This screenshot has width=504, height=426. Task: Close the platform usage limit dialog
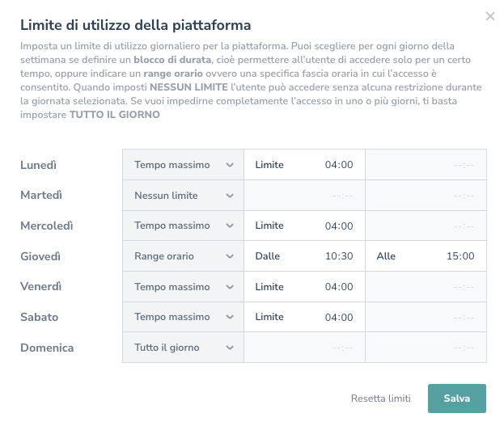(489, 16)
